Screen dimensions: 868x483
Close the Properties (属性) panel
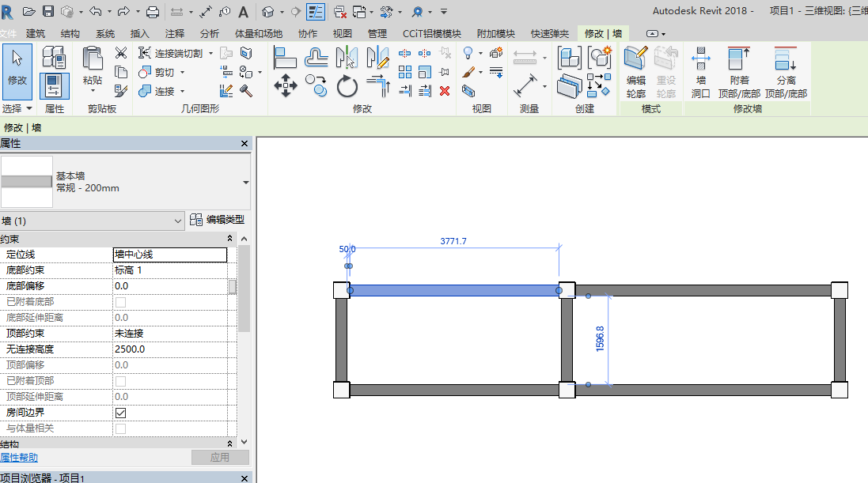pyautogui.click(x=244, y=143)
